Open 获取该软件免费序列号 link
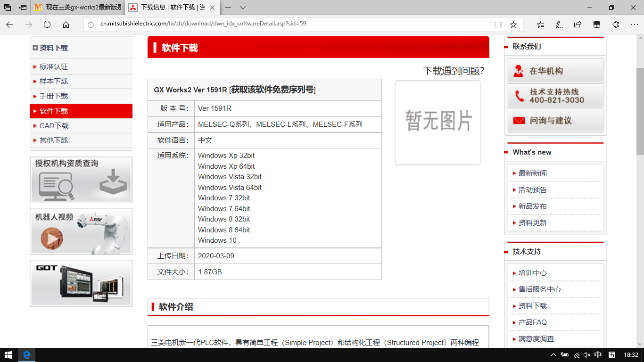This screenshot has height=362, width=644. pos(272,90)
